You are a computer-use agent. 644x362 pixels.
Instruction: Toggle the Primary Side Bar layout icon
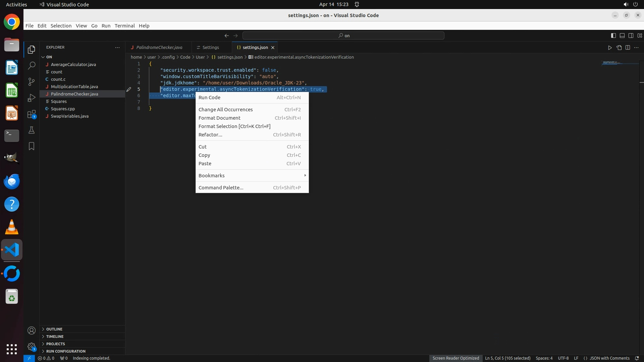tap(613, 36)
